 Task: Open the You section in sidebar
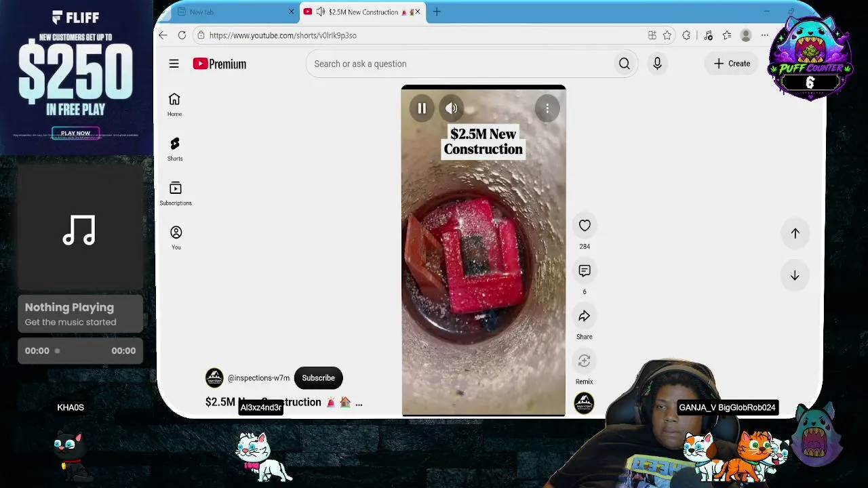point(176,238)
